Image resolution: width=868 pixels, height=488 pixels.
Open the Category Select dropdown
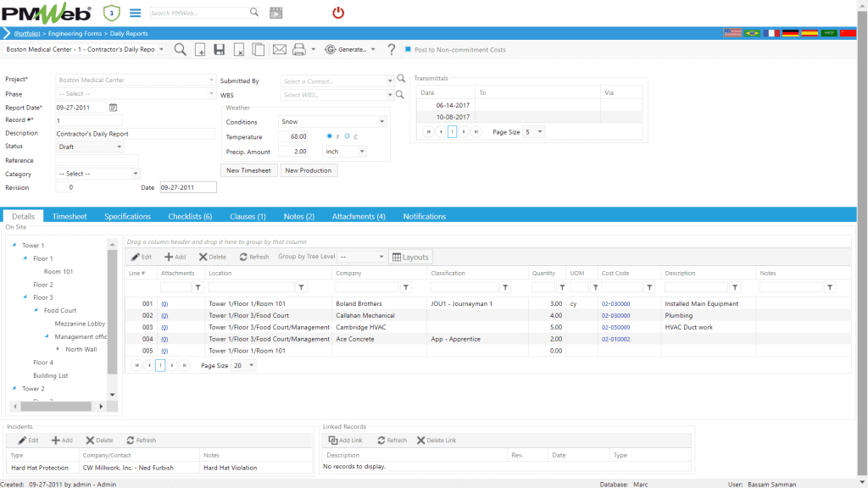pos(135,174)
